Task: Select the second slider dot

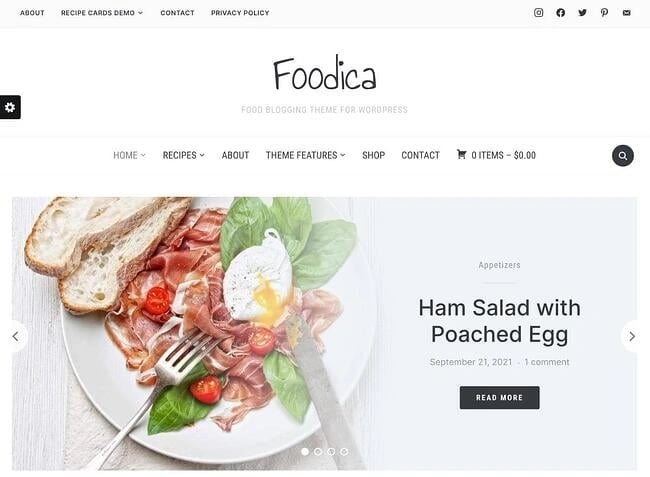Action: 318,452
